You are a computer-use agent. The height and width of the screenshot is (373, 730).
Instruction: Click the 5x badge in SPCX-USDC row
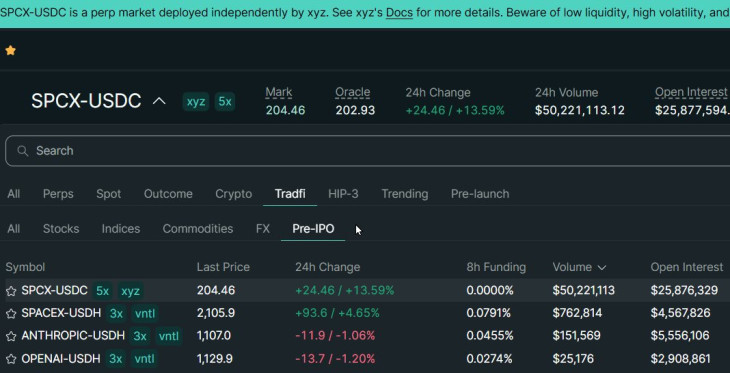pos(102,291)
